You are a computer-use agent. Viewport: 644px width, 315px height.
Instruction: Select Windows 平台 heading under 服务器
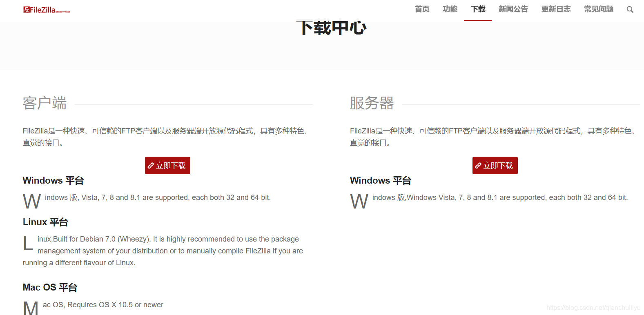click(380, 180)
